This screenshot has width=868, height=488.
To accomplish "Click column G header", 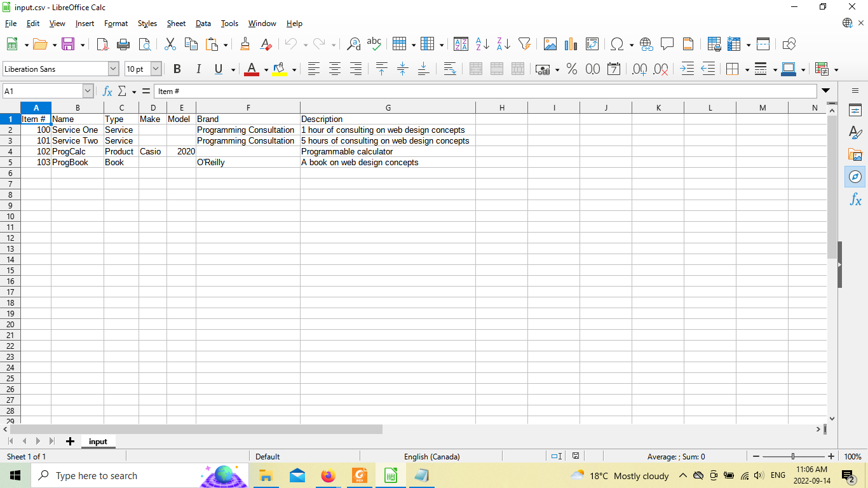I will pos(388,108).
